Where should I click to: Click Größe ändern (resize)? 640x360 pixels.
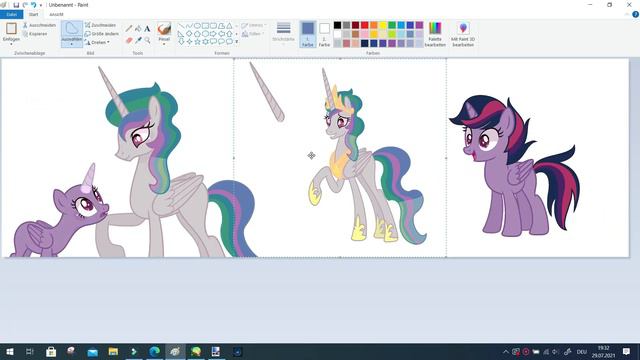(102, 34)
